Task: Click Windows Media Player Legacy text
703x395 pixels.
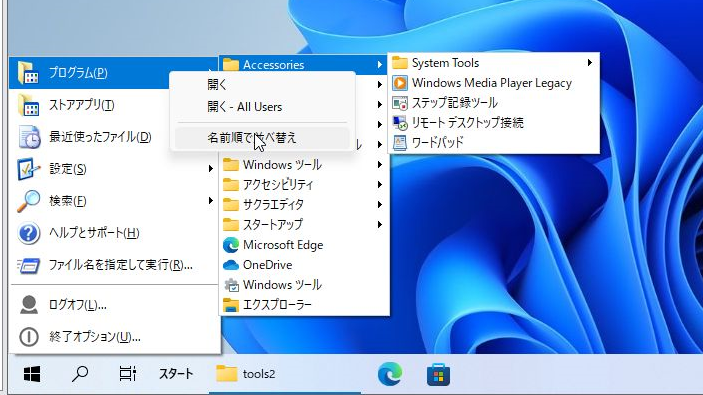Action: pyautogui.click(x=492, y=83)
